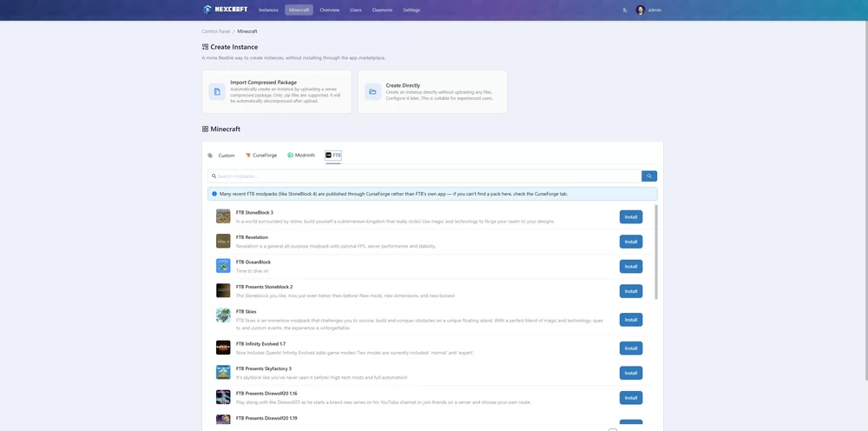Open the Users page
This screenshot has height=431, width=868.
tap(356, 10)
